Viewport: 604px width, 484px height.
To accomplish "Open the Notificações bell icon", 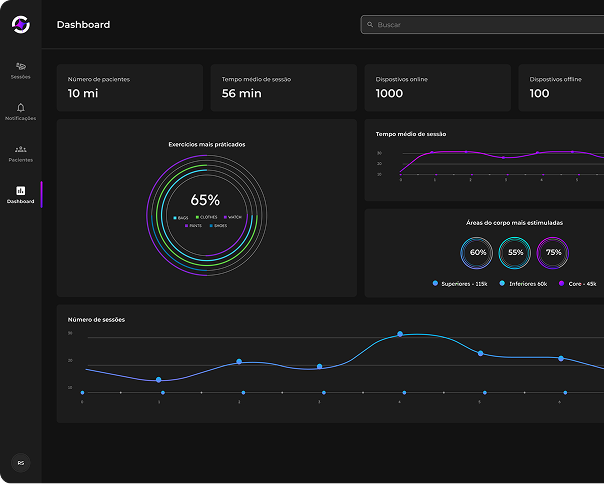I will (x=20, y=108).
